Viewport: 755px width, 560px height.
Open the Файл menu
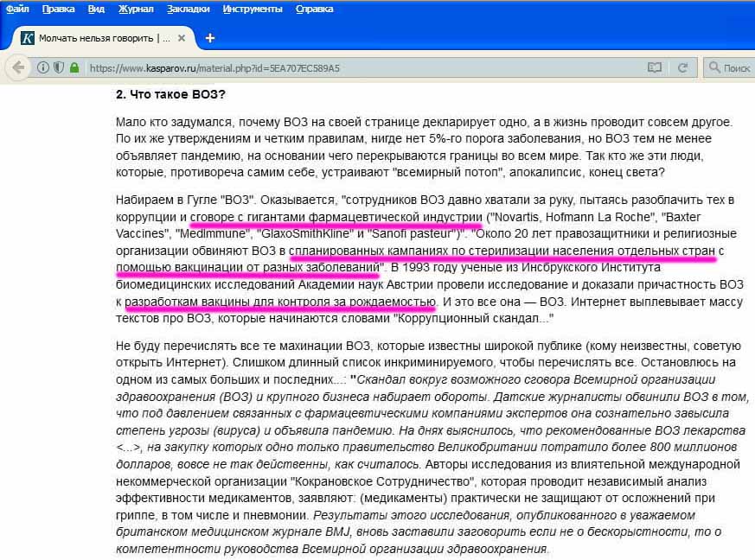pos(17,9)
